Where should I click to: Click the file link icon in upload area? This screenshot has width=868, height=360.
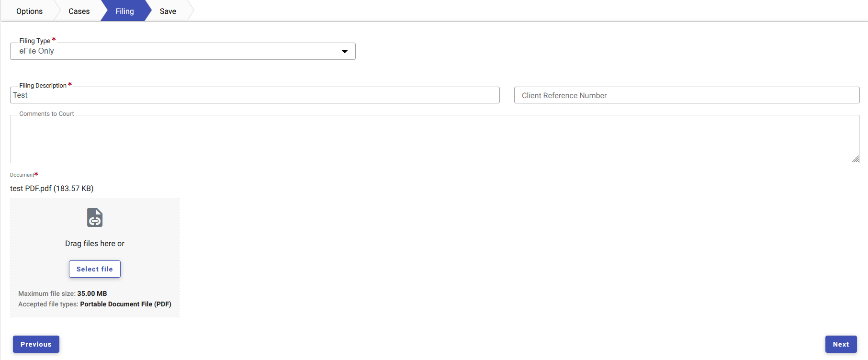pyautogui.click(x=95, y=217)
